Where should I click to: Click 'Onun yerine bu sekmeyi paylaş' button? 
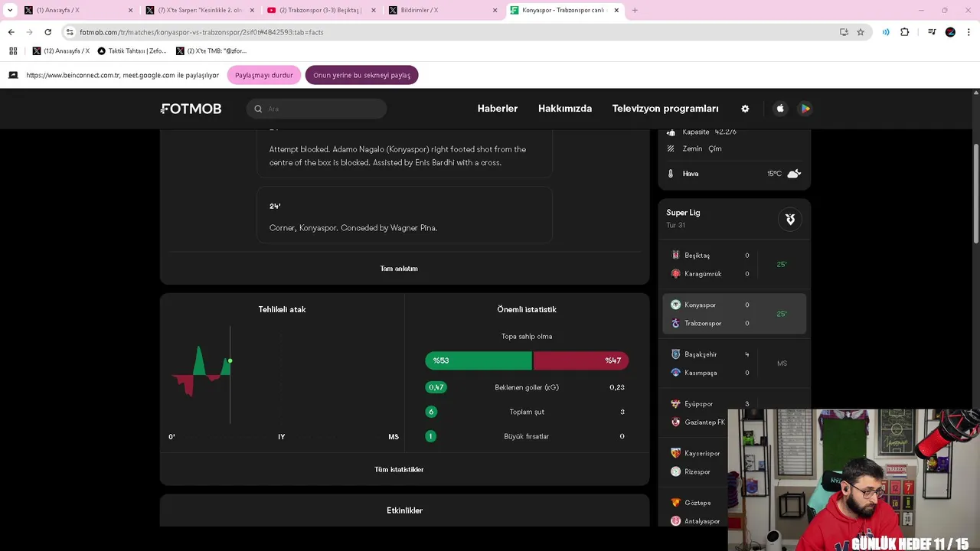[x=361, y=75]
